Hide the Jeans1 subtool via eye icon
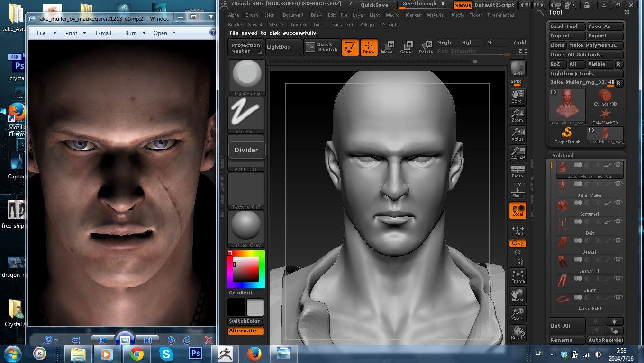The image size is (644, 363). pyautogui.click(x=618, y=240)
